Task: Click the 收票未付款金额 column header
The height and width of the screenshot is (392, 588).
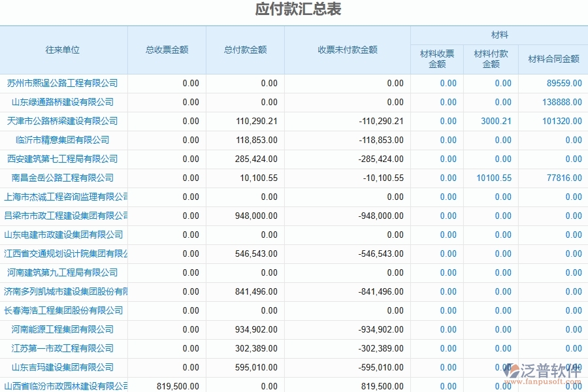Action: tap(346, 50)
